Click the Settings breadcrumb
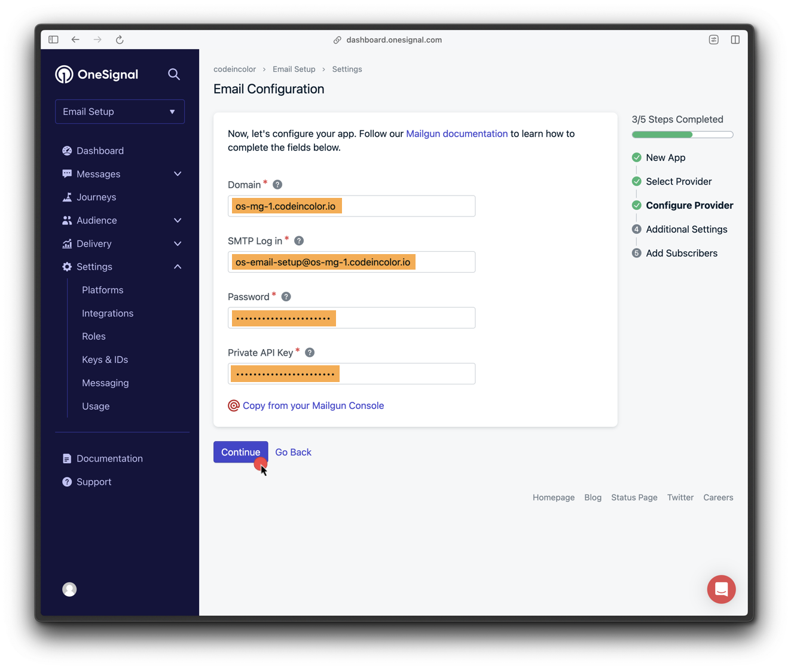Screen dimensions: 794x672 point(347,69)
